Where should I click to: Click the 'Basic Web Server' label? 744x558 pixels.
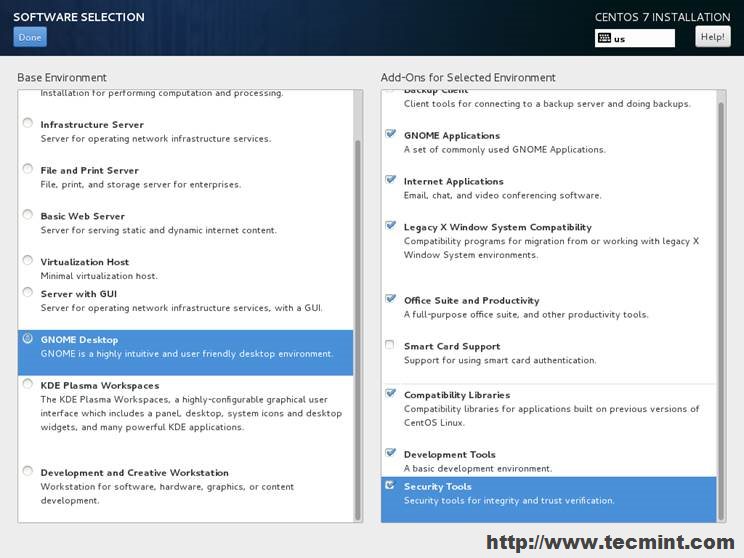tap(83, 216)
